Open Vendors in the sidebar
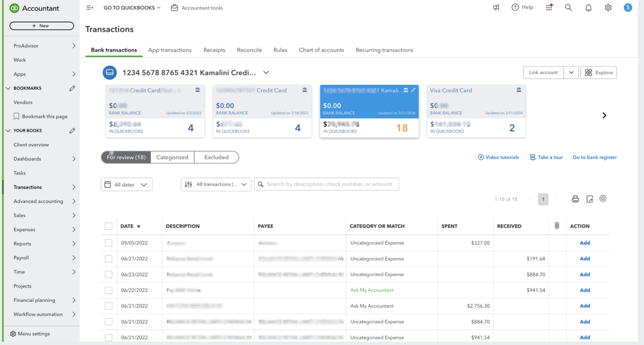Screen dimensions: 644x345 (23, 102)
